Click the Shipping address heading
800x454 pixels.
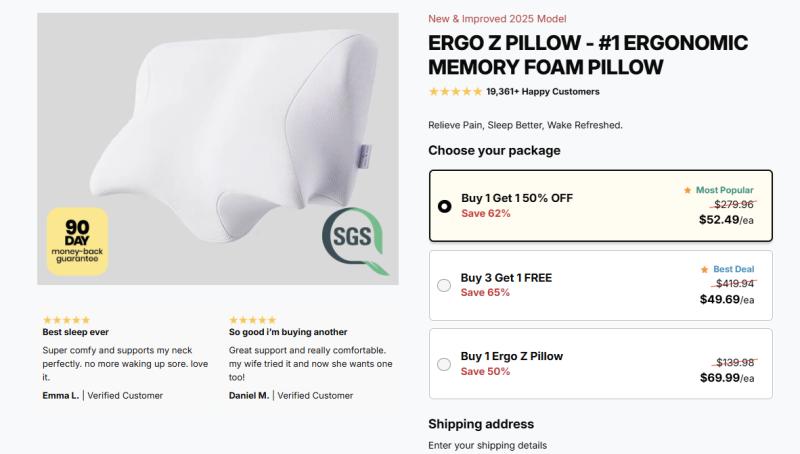481,424
